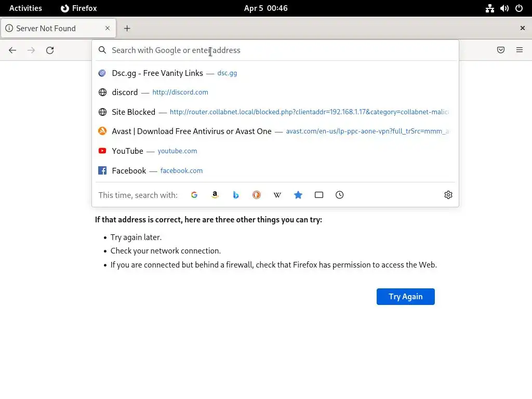Image resolution: width=532 pixels, height=399 pixels.
Task: Select the Facebook suggestion
Action: click(x=275, y=170)
